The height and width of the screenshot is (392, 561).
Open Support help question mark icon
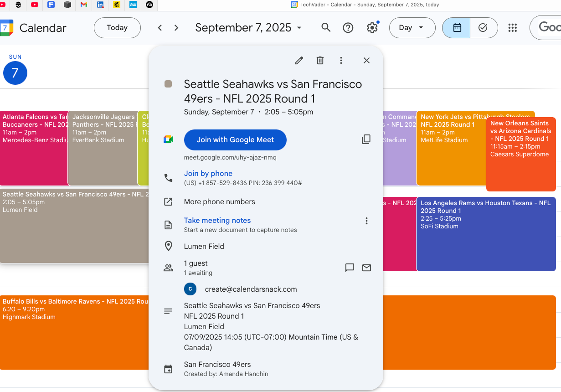pyautogui.click(x=348, y=28)
